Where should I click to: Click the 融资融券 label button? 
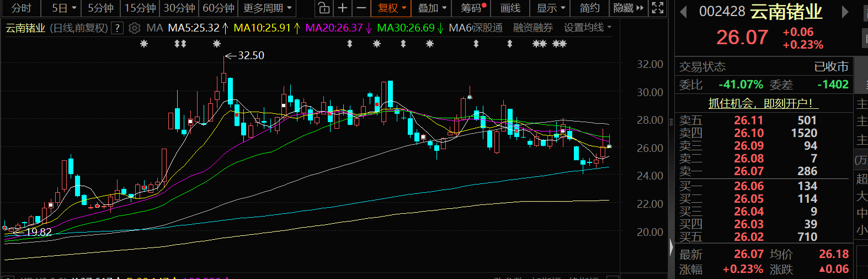[x=532, y=28]
